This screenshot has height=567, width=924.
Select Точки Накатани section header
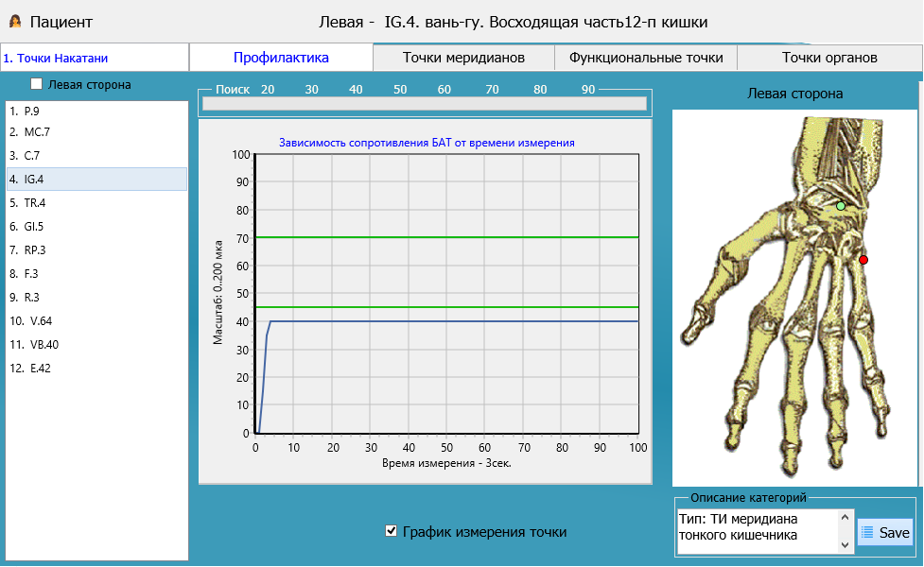[95, 58]
